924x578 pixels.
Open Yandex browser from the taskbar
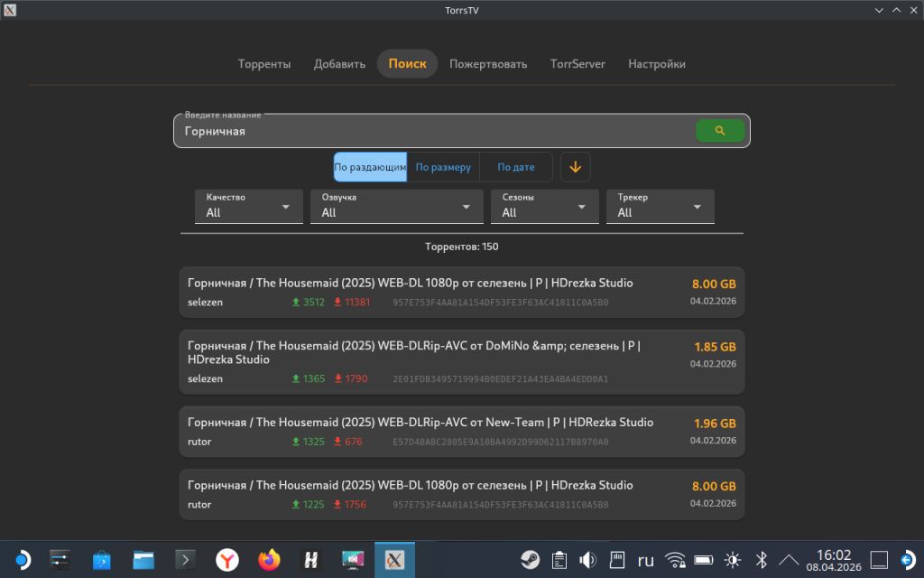point(227,560)
